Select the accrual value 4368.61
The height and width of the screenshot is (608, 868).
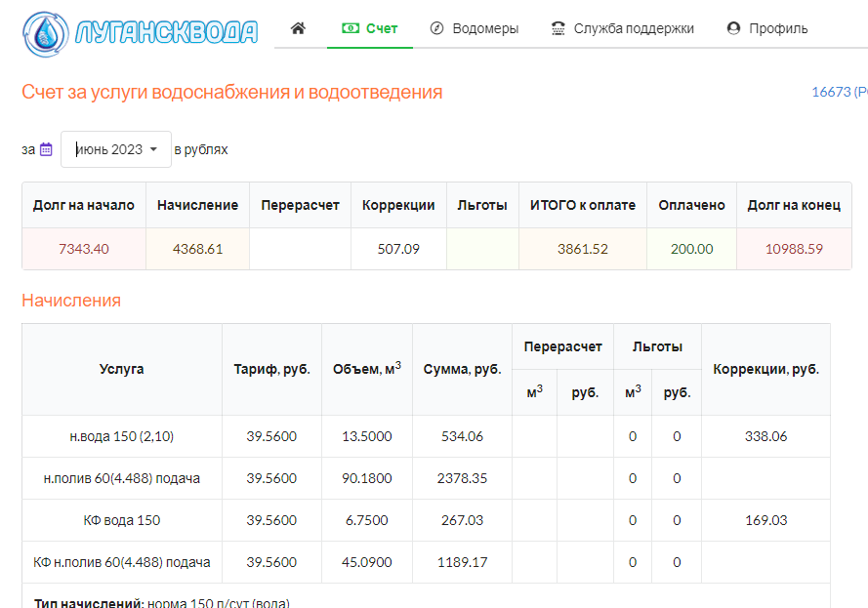tap(197, 249)
